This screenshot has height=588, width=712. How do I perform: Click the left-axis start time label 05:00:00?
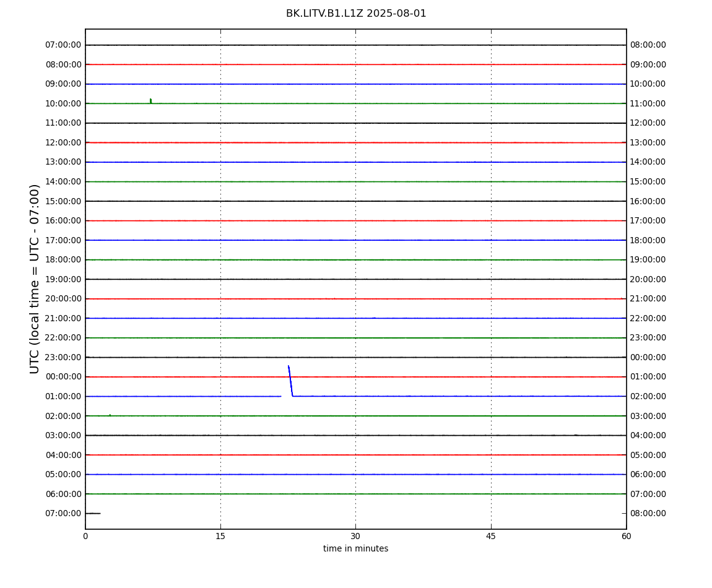(64, 475)
